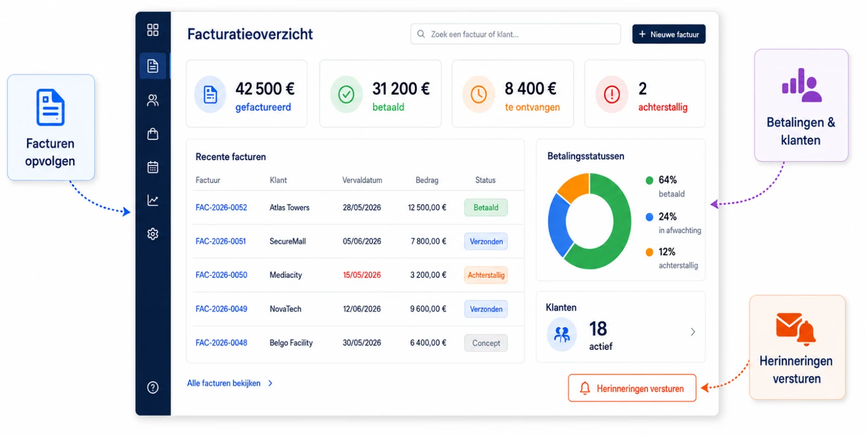The height and width of the screenshot is (437, 868).
Task: Click chevron next to Alle facturen bekijken
Action: tap(270, 383)
